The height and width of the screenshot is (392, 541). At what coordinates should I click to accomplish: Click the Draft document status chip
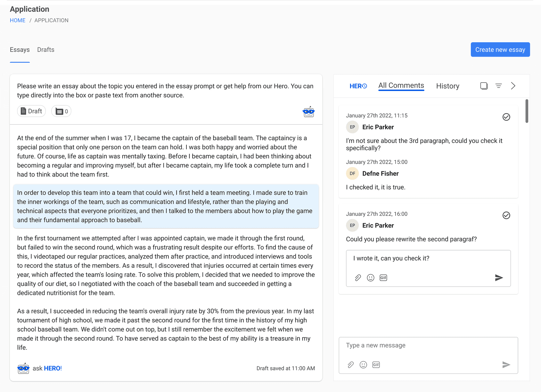coord(31,111)
